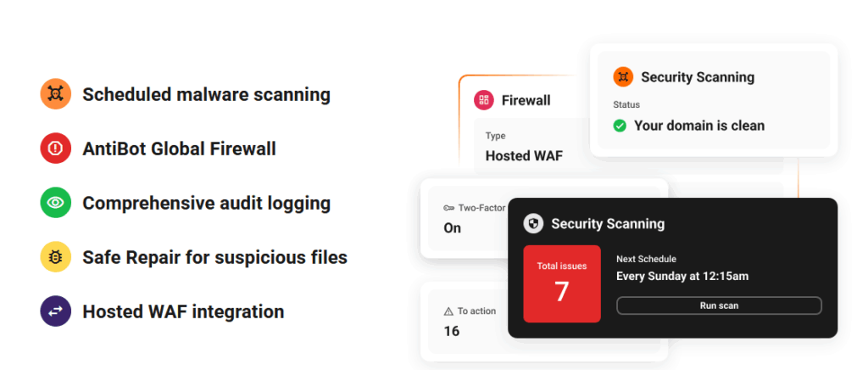The height and width of the screenshot is (370, 868).
Task: Click the red AntiBot Firewall alert icon
Action: (55, 148)
